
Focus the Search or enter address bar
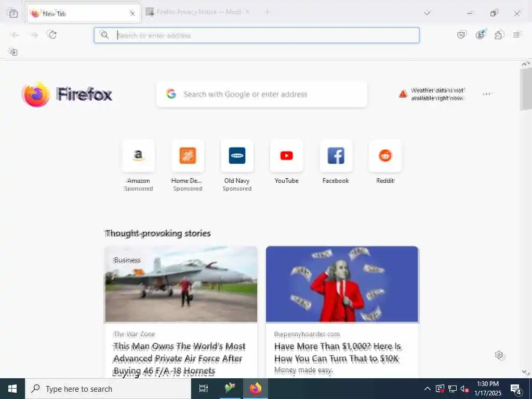click(257, 35)
